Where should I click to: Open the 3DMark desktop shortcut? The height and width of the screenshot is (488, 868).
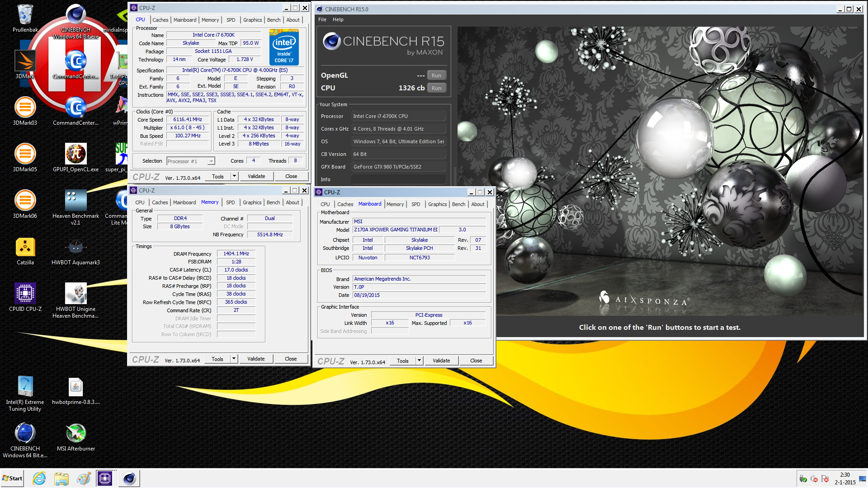[x=25, y=65]
